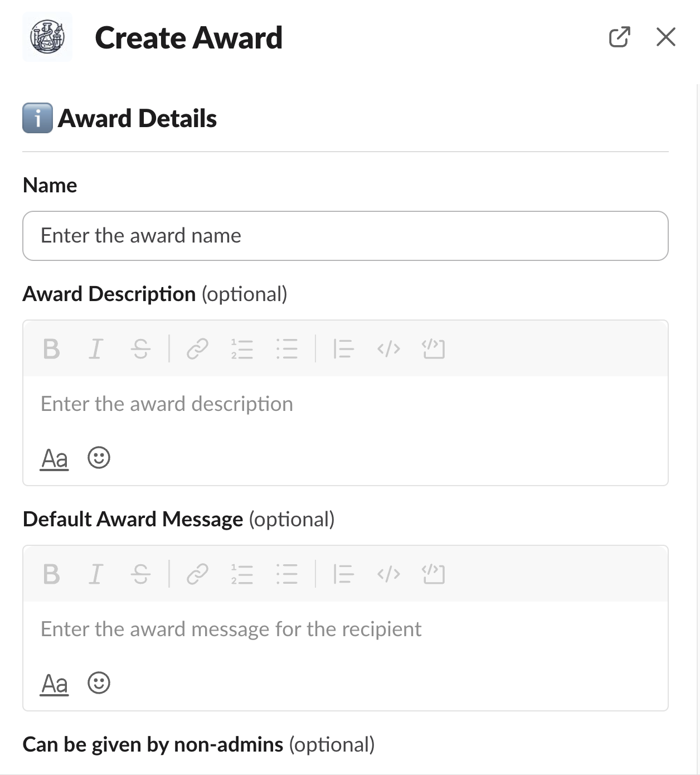The height and width of the screenshot is (775, 700).
Task: Insert link in Default Award Message editor
Action: tap(197, 574)
